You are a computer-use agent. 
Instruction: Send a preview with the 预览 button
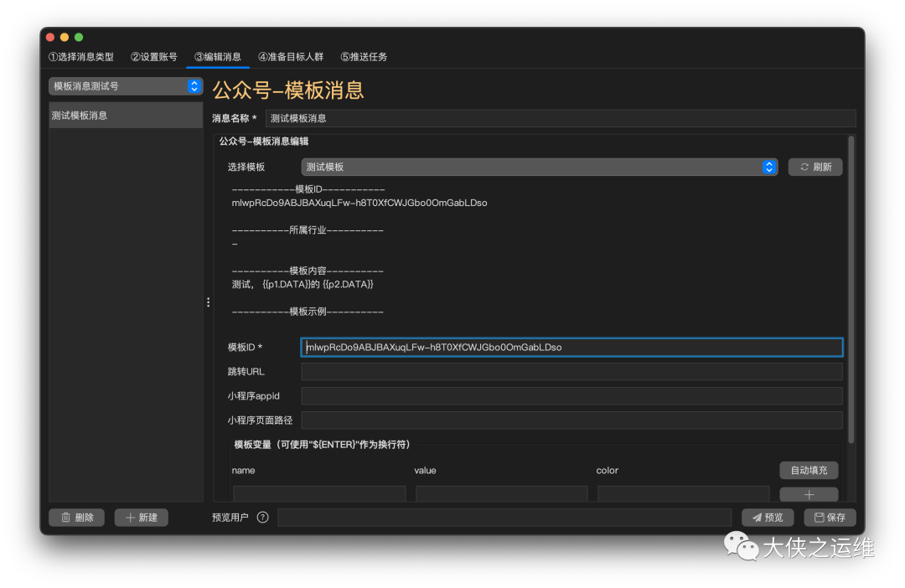coord(767,518)
